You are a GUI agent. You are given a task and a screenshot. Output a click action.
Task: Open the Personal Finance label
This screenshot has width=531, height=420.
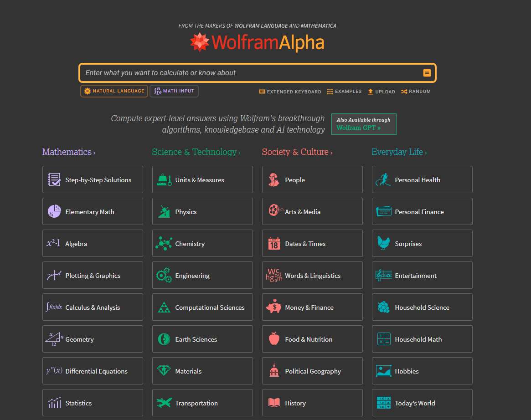pyautogui.click(x=419, y=212)
